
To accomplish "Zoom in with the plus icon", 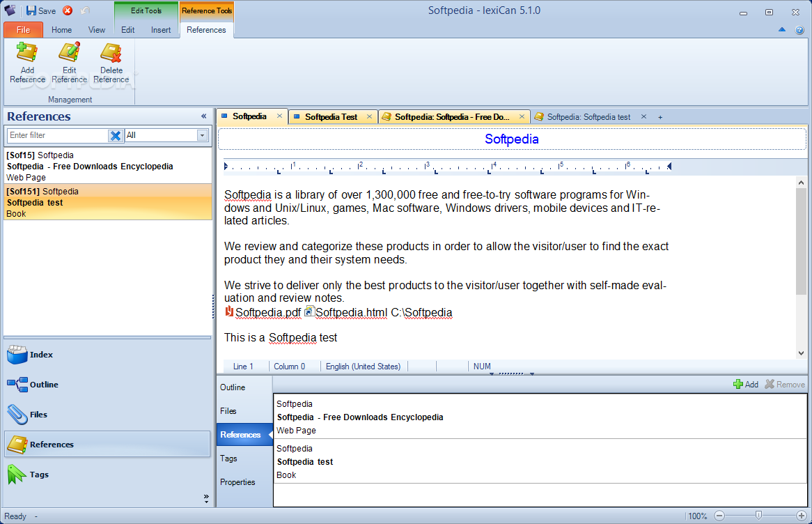I will 801,516.
